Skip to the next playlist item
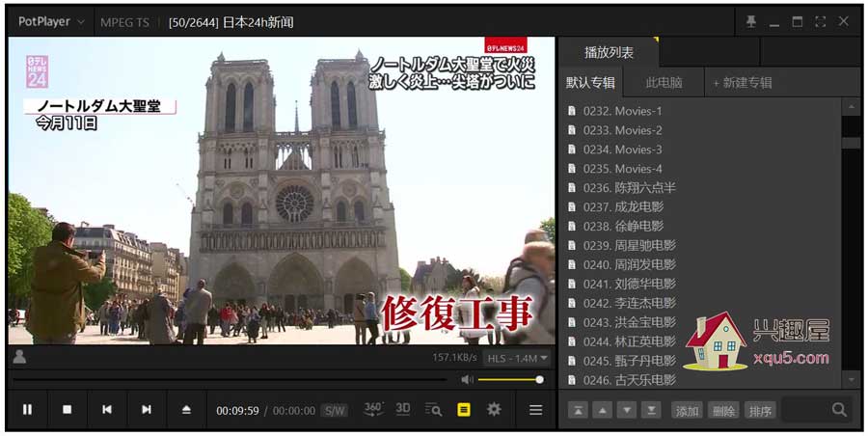 click(x=147, y=409)
